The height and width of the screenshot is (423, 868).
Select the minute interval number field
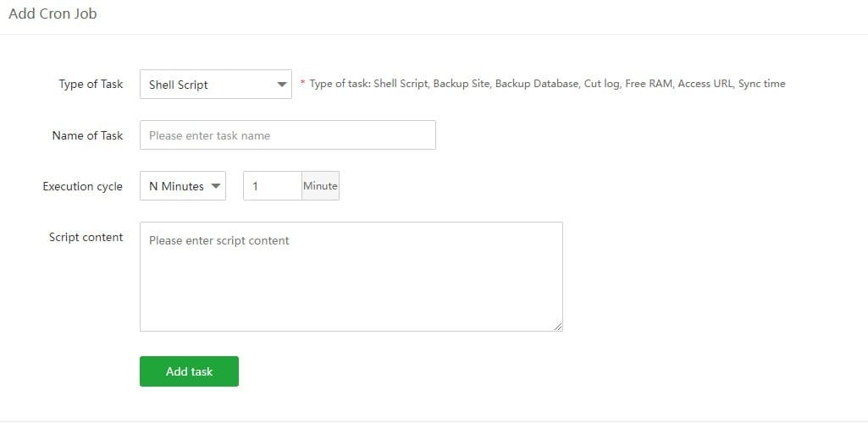click(x=272, y=186)
